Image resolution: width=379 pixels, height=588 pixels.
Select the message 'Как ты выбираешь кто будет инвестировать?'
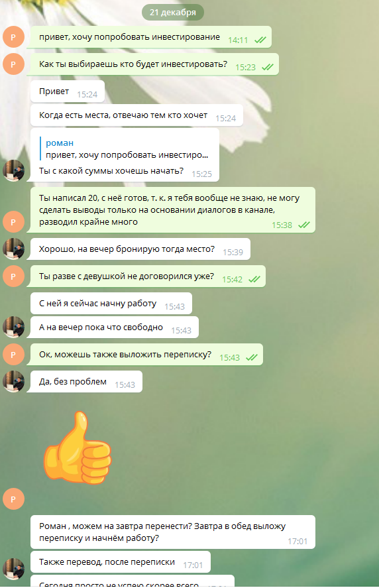tap(154, 64)
